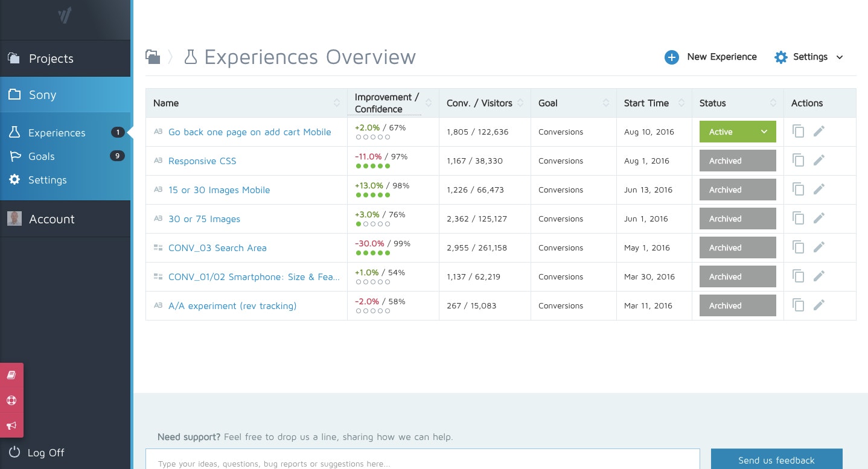The image size is (868, 469).
Task: Click the red book icon in sidebar
Action: tap(11, 375)
